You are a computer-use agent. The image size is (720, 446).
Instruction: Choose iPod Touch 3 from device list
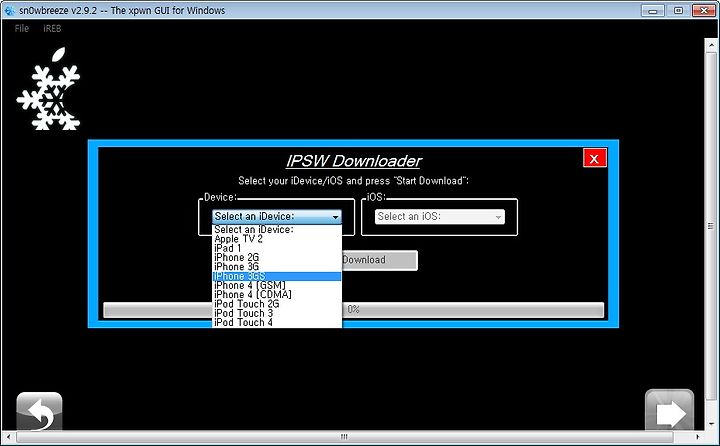277,313
